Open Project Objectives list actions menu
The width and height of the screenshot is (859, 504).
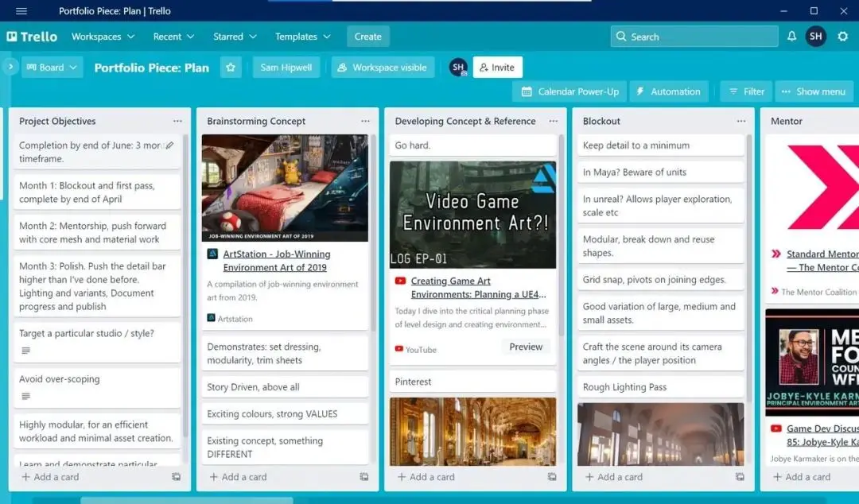coord(177,121)
